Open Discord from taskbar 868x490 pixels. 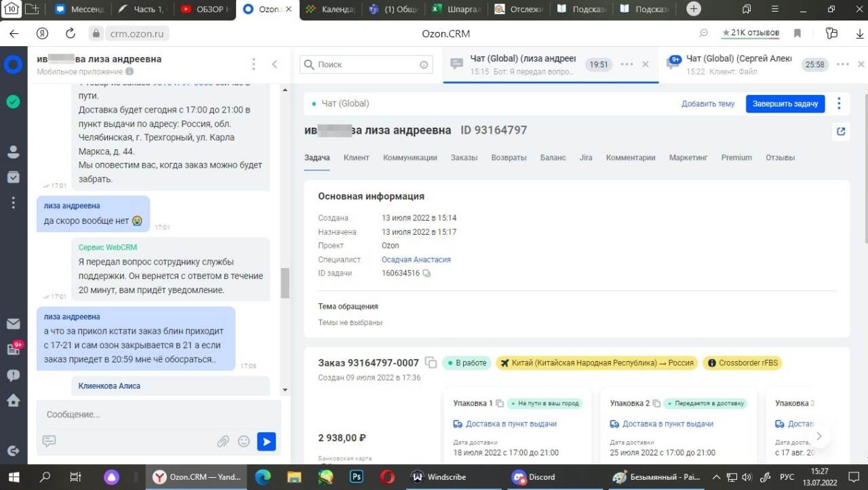point(533,477)
